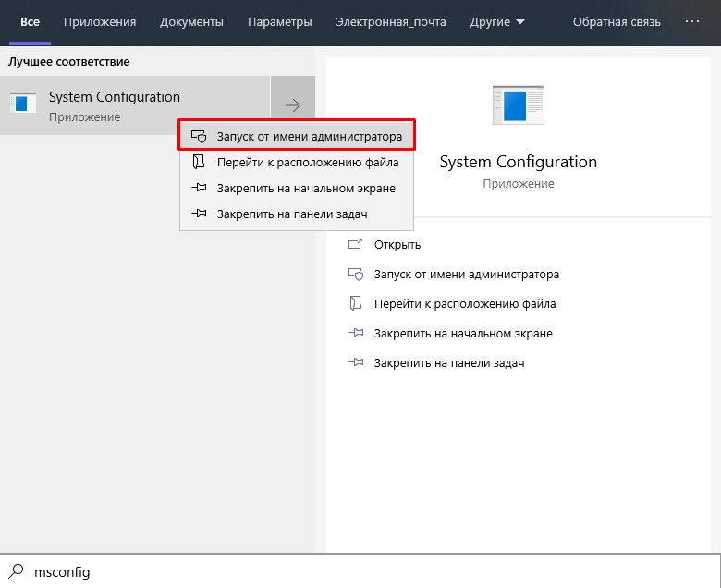Open the Другие dropdown filter
The height and width of the screenshot is (588, 721).
click(496, 21)
